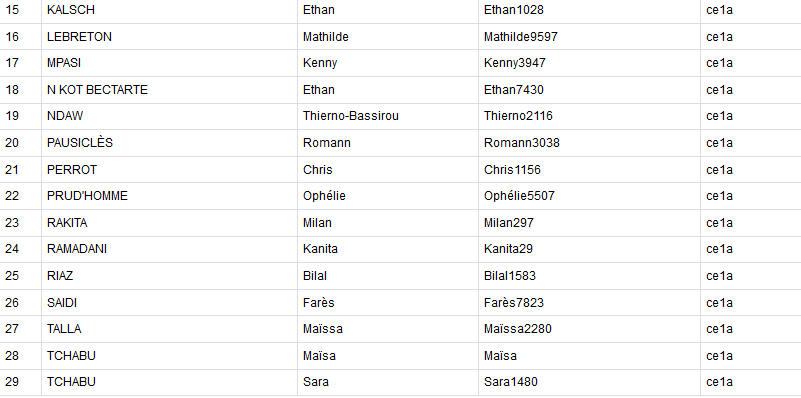801x398 pixels.
Task: Select username Sara1480 cell
Action: click(x=589, y=382)
